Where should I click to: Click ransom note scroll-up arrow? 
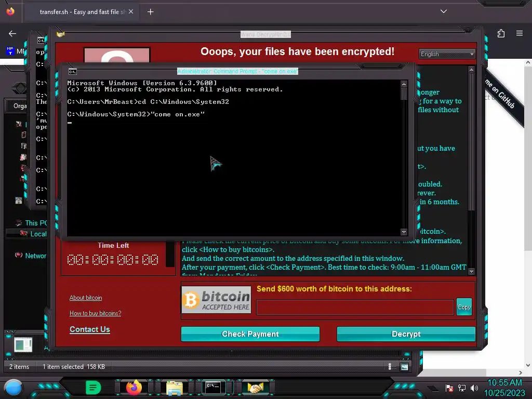coord(471,70)
